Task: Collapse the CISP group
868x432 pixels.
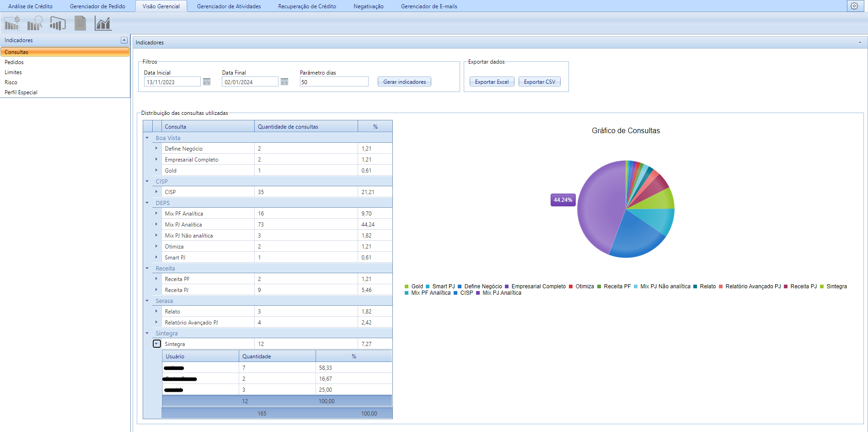Action: click(x=147, y=181)
